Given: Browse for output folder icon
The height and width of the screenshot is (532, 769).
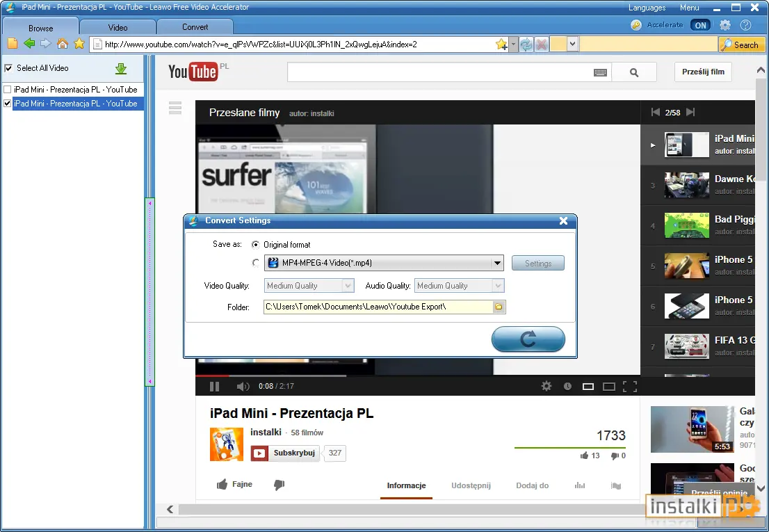Looking at the screenshot, I should coord(499,307).
